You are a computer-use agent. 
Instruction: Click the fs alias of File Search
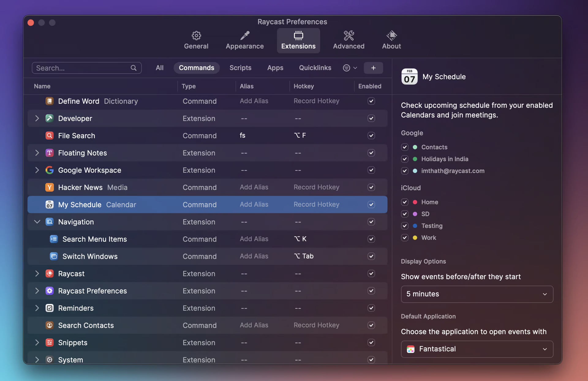243,135
